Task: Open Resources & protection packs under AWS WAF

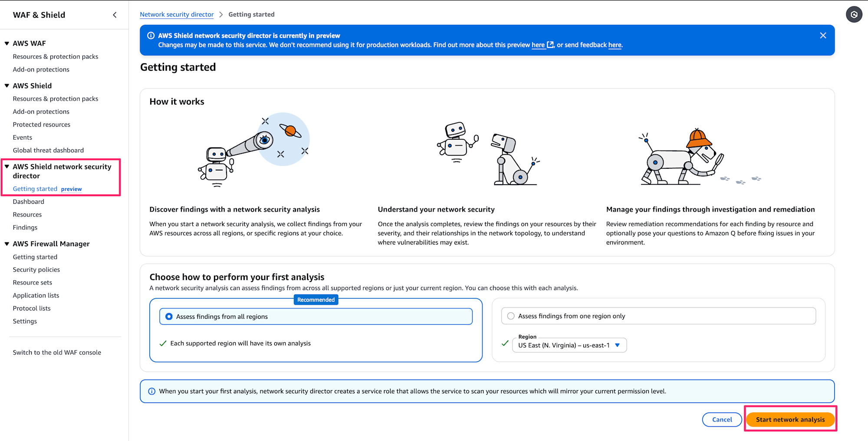Action: click(56, 56)
